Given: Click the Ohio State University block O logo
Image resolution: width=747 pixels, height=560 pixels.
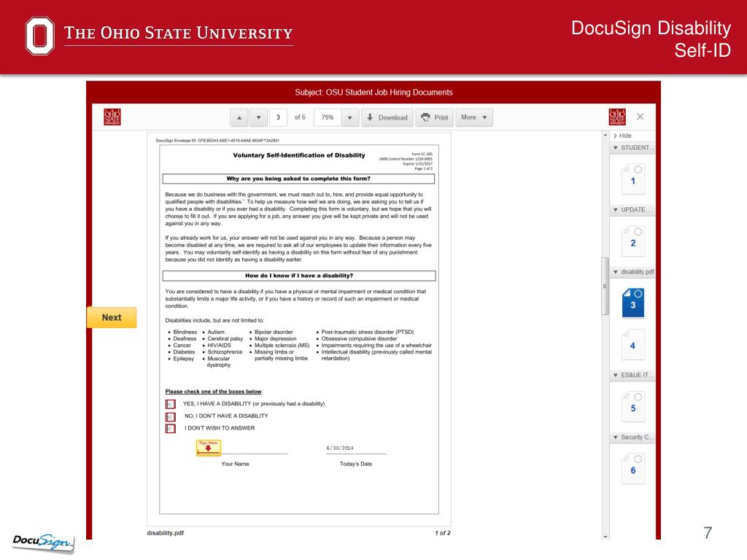Looking at the screenshot, I should pyautogui.click(x=40, y=36).
